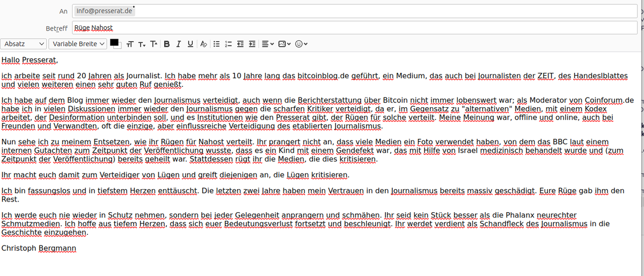Open the Absatz paragraph style dropdown
The width and height of the screenshot is (644, 276).
click(24, 44)
